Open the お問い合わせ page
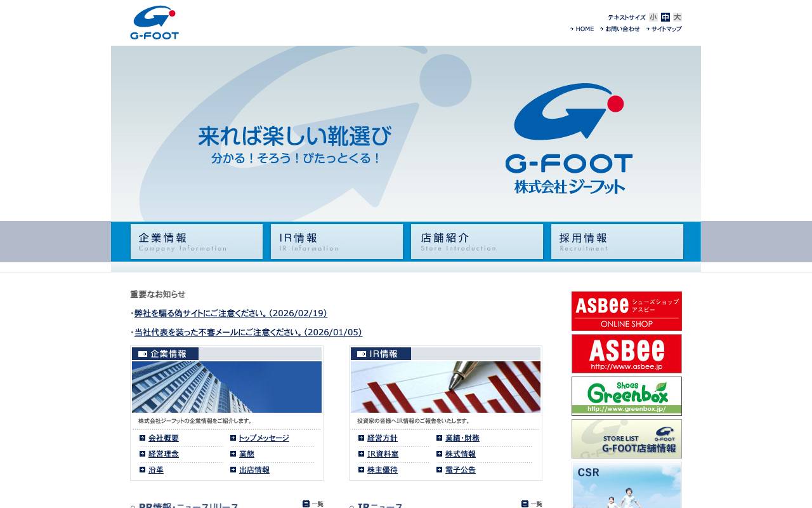The image size is (812, 508). tap(622, 29)
